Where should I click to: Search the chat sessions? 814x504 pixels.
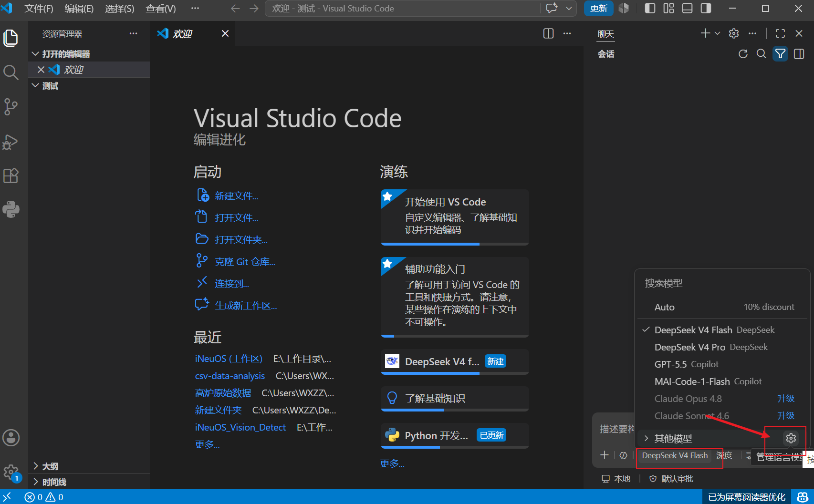(x=762, y=54)
